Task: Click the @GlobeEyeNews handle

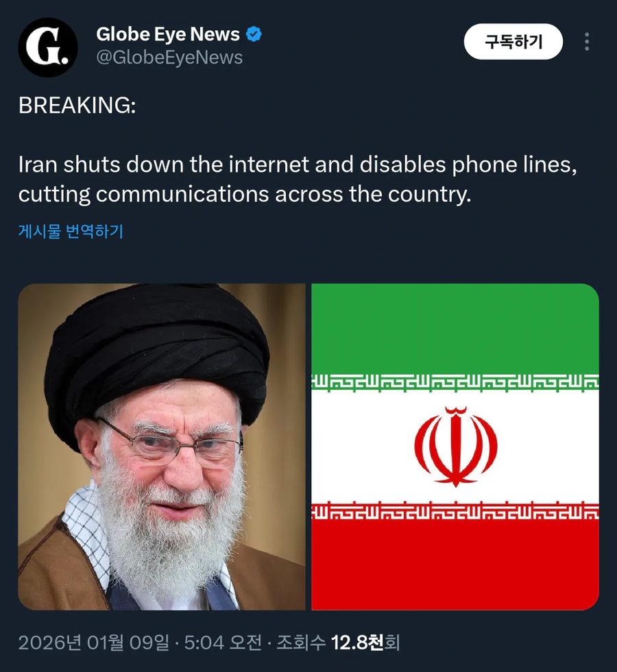Action: tap(169, 58)
